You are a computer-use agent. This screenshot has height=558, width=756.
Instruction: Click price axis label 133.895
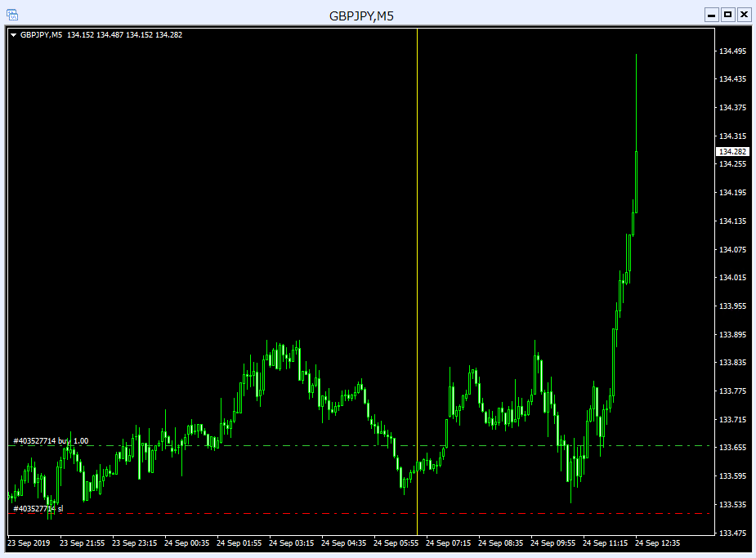732,334
